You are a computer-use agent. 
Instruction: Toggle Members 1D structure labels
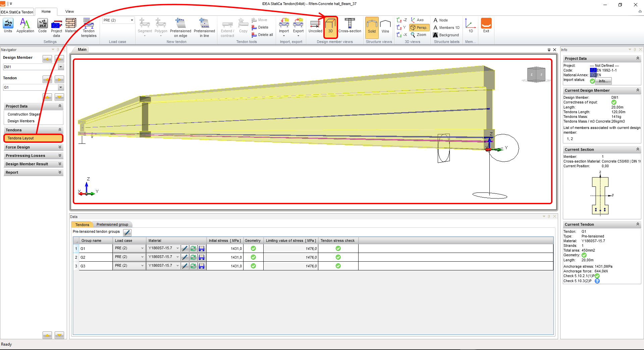tap(446, 28)
